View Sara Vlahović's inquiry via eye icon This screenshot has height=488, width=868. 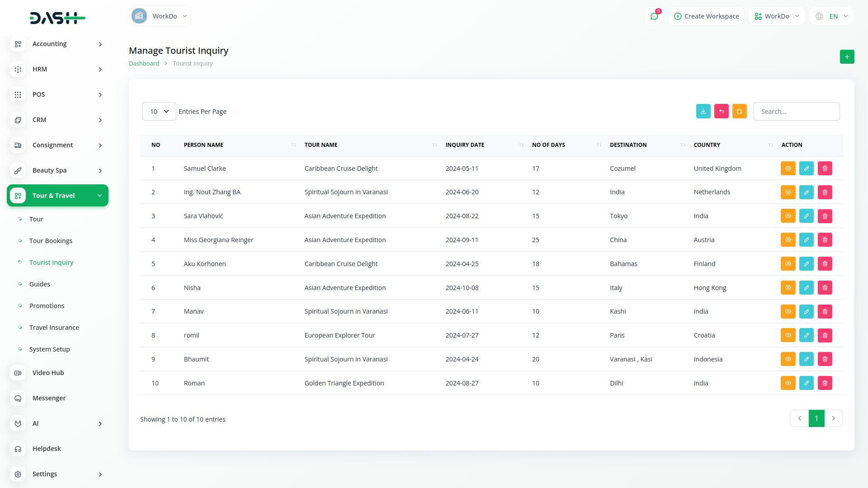788,216
